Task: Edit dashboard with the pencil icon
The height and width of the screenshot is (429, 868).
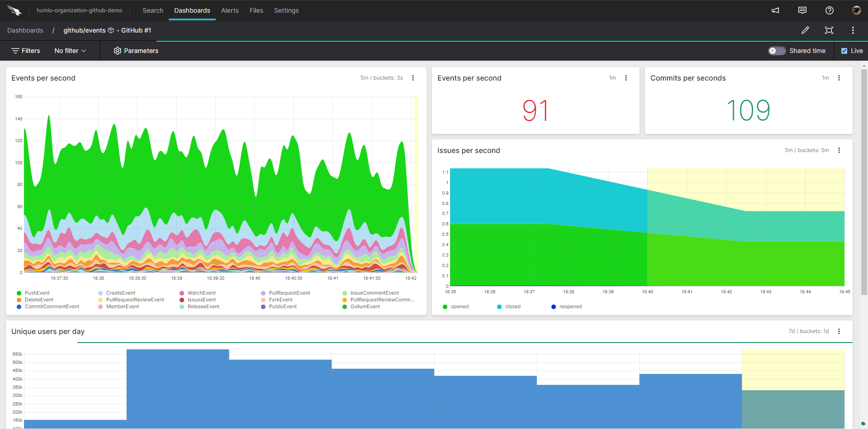Action: tap(805, 30)
